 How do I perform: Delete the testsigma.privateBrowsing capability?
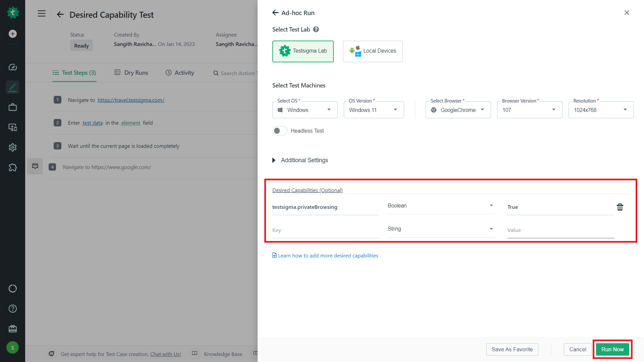tap(620, 207)
